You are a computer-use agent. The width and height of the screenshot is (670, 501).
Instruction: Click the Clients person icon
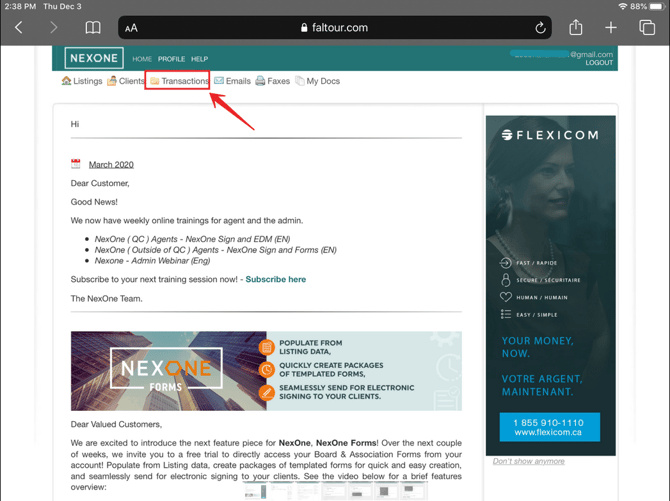tap(112, 80)
